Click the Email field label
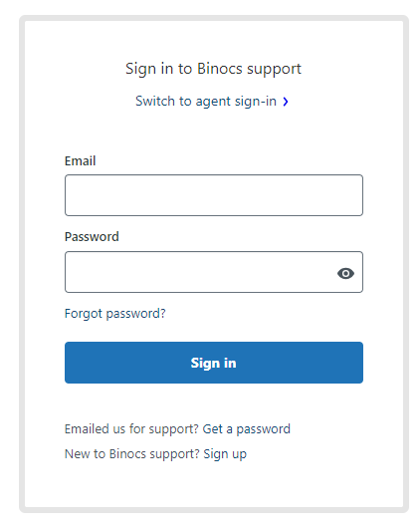Viewport: 420px width, 527px height. [x=81, y=161]
